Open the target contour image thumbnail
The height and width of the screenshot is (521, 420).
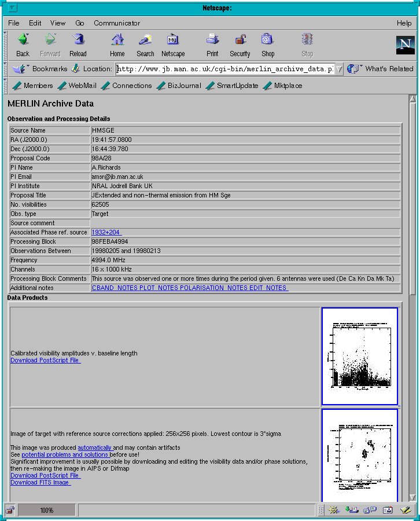pyautogui.click(x=360, y=455)
